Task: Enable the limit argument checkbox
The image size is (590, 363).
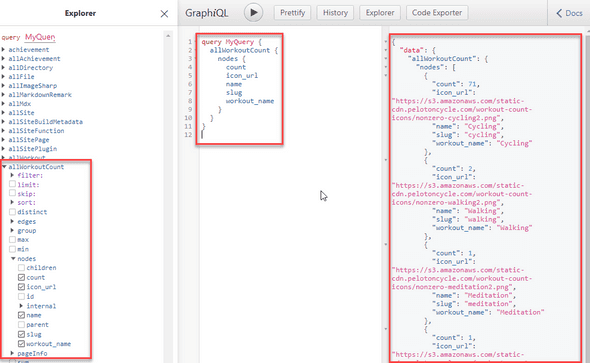Action: [x=12, y=184]
